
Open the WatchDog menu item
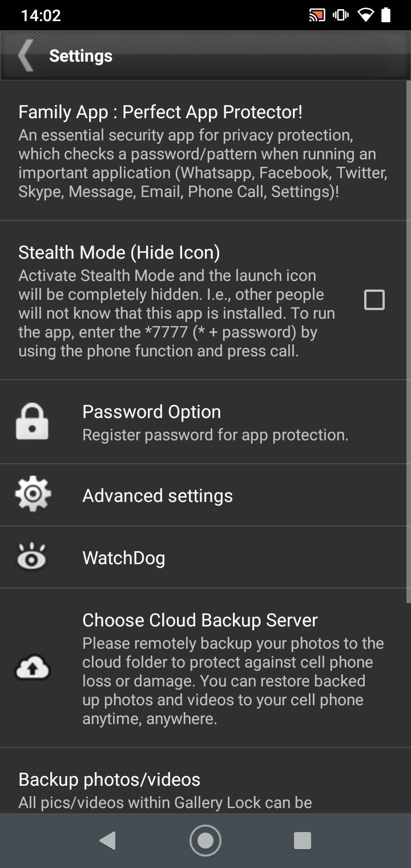tap(205, 557)
